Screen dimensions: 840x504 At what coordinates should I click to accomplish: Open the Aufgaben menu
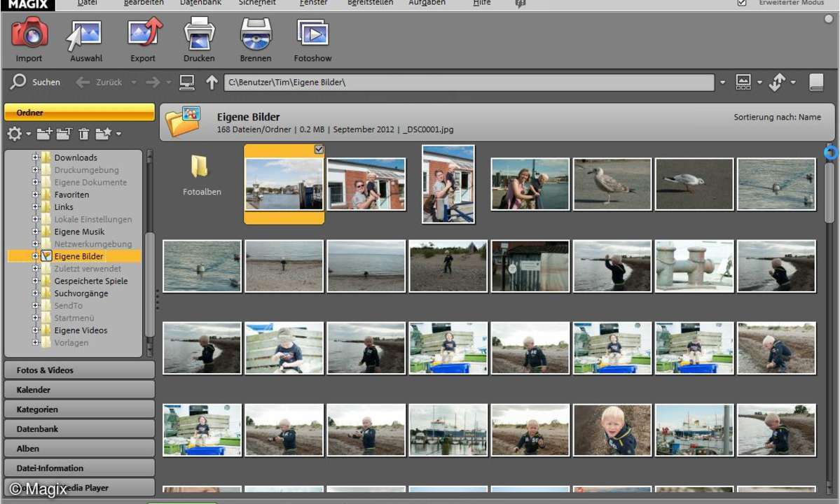point(427,3)
